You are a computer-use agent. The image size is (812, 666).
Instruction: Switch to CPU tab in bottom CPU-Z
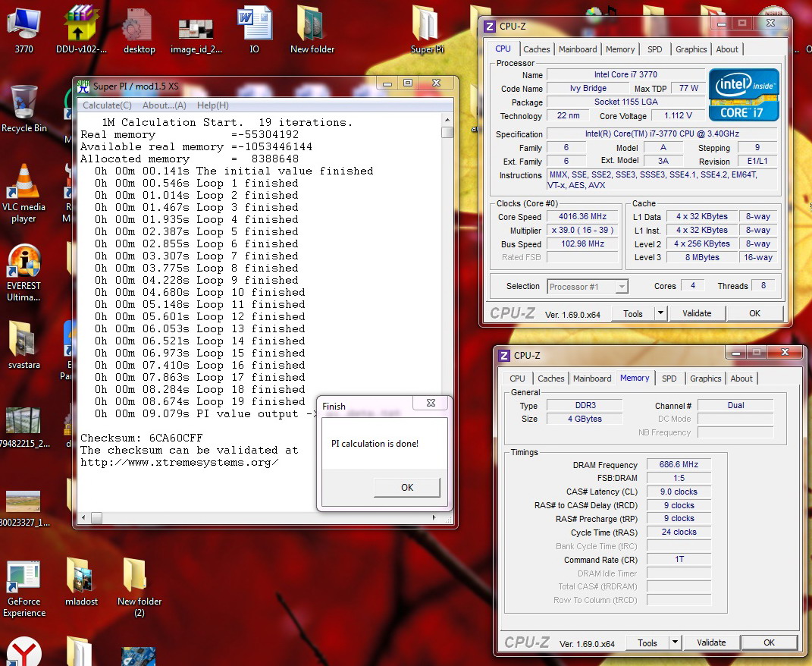click(x=517, y=379)
